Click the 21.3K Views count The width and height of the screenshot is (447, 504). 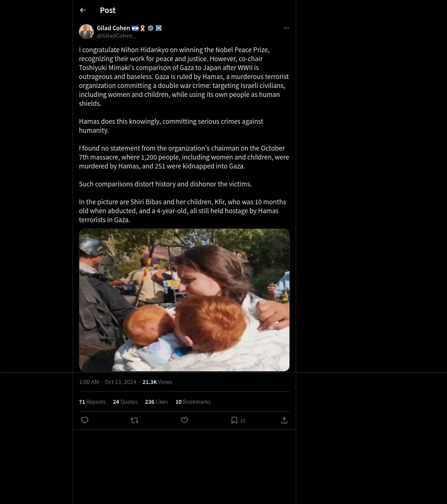click(157, 382)
